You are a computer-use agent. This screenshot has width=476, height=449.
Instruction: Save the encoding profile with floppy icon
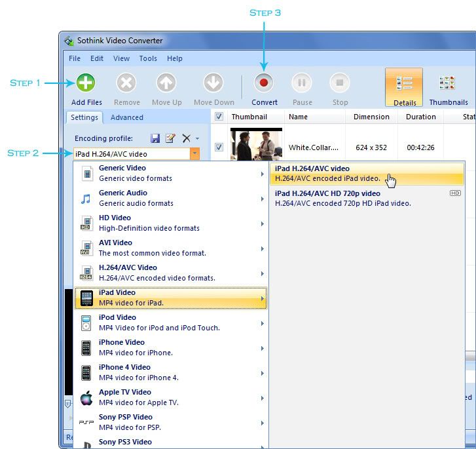coord(155,138)
